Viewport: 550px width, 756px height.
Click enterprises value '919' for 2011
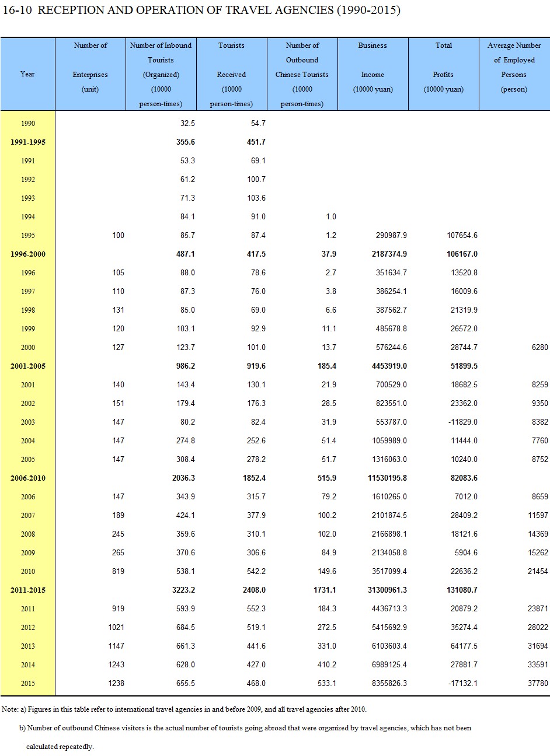click(x=119, y=609)
